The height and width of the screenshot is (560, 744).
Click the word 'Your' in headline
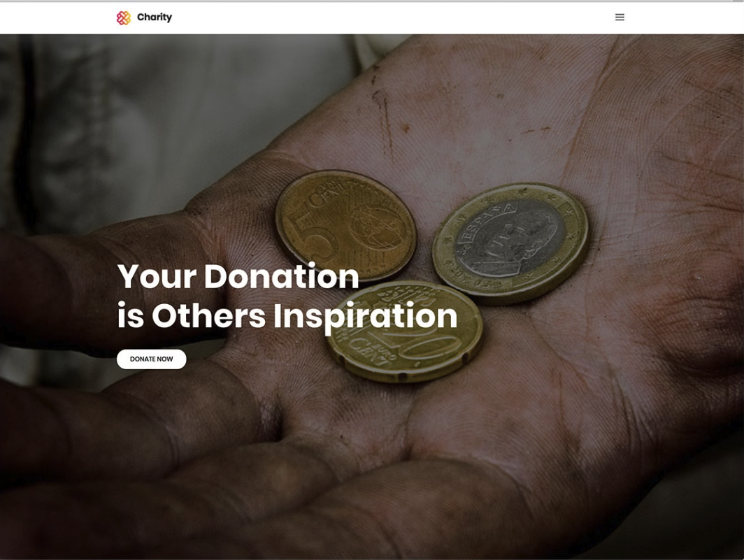coord(157,277)
